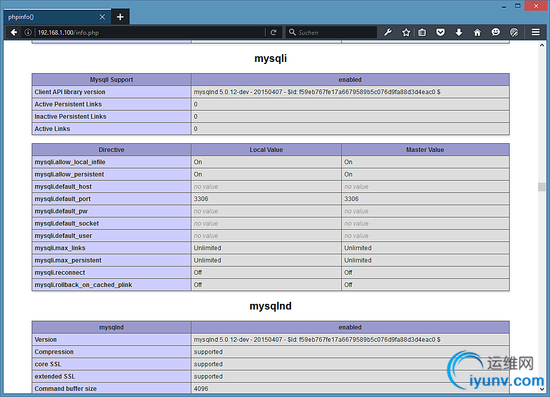Image resolution: width=550 pixels, height=397 pixels.
Task: Click mysqli.default_host directive
Action: pos(63,187)
